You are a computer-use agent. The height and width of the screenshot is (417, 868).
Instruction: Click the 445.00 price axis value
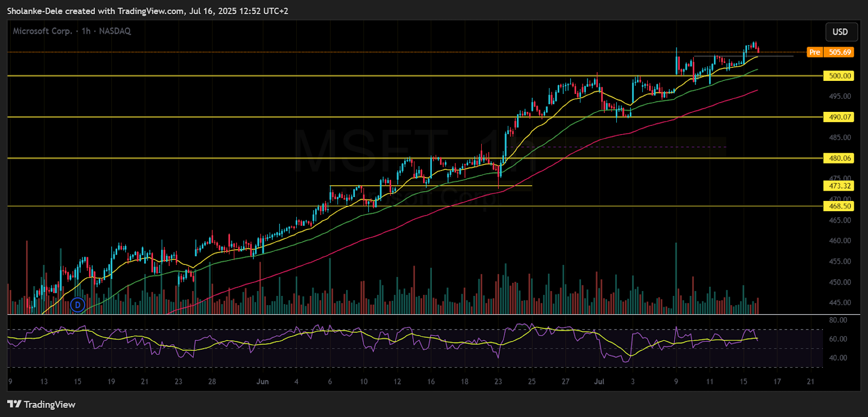840,302
